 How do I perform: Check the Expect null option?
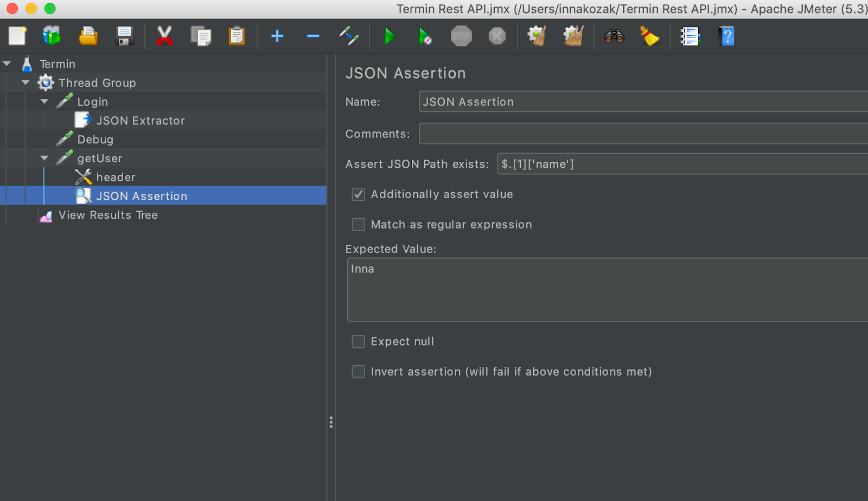tap(359, 341)
